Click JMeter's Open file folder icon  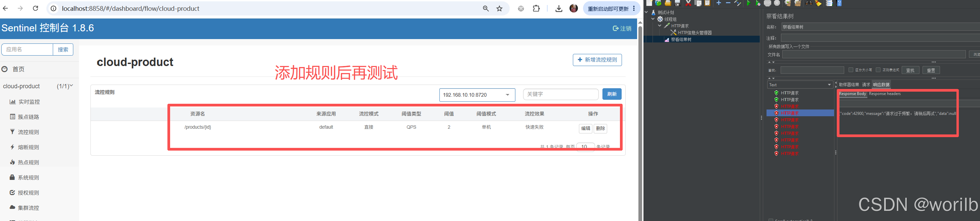(668, 3)
